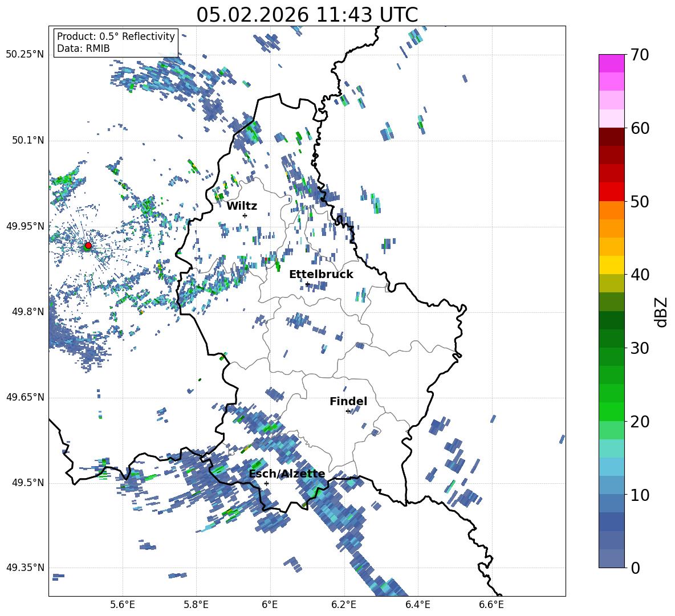Screen dimensions: 675x616
Task: Click the 49.95°N latitude label
Action: click(x=25, y=226)
